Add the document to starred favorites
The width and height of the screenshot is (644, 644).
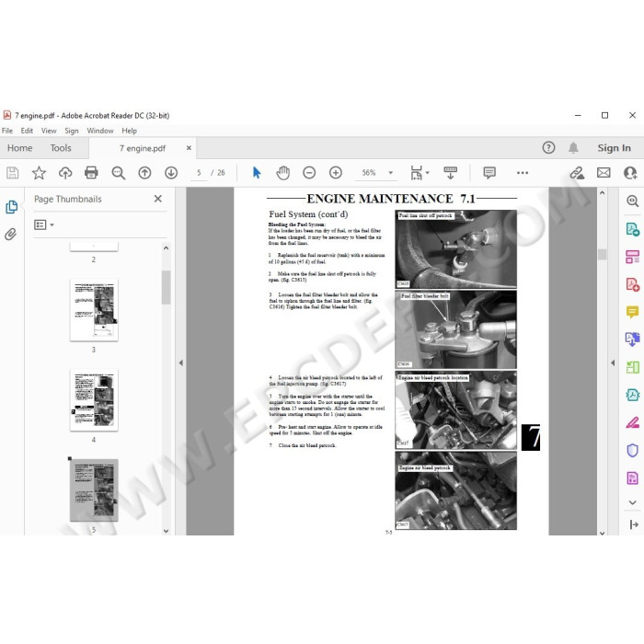[39, 173]
